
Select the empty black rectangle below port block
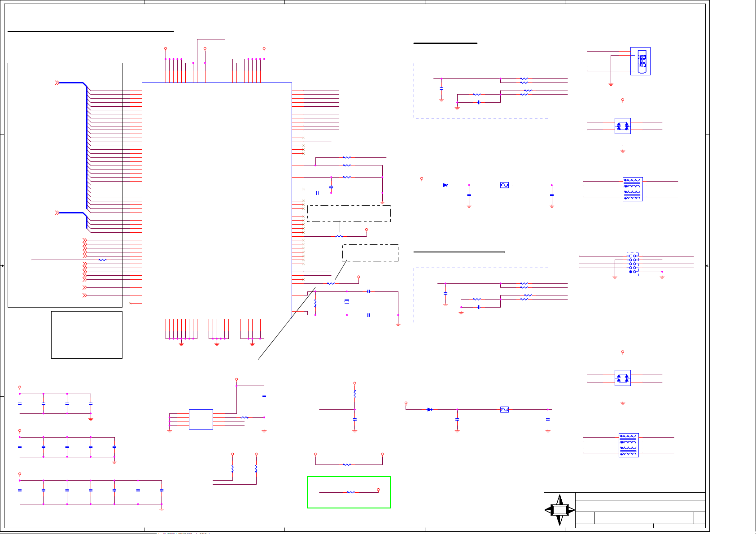87,335
